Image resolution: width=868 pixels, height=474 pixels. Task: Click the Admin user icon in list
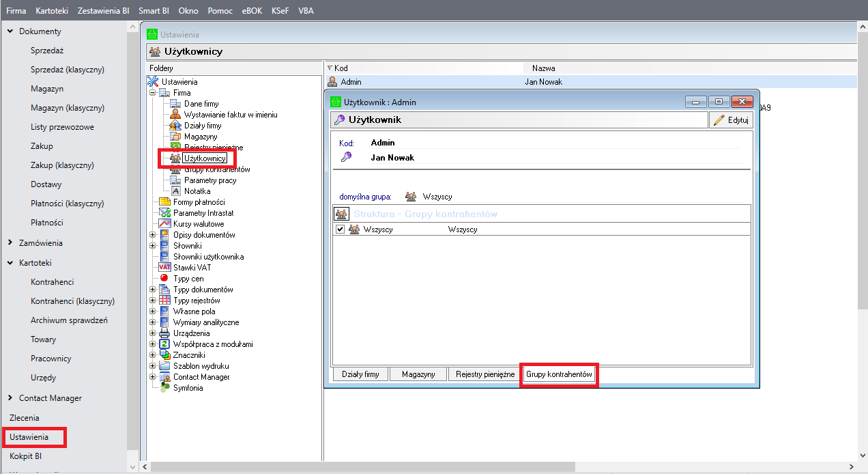(332, 82)
